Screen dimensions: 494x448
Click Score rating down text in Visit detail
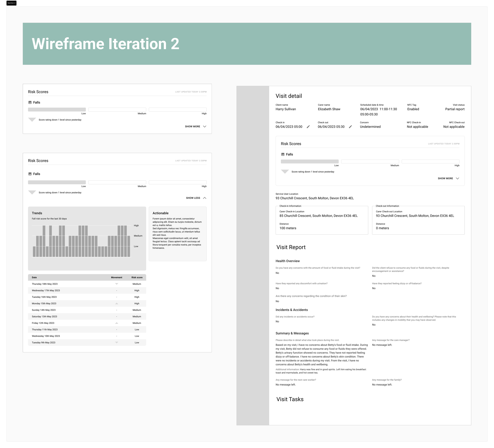pos(313,172)
